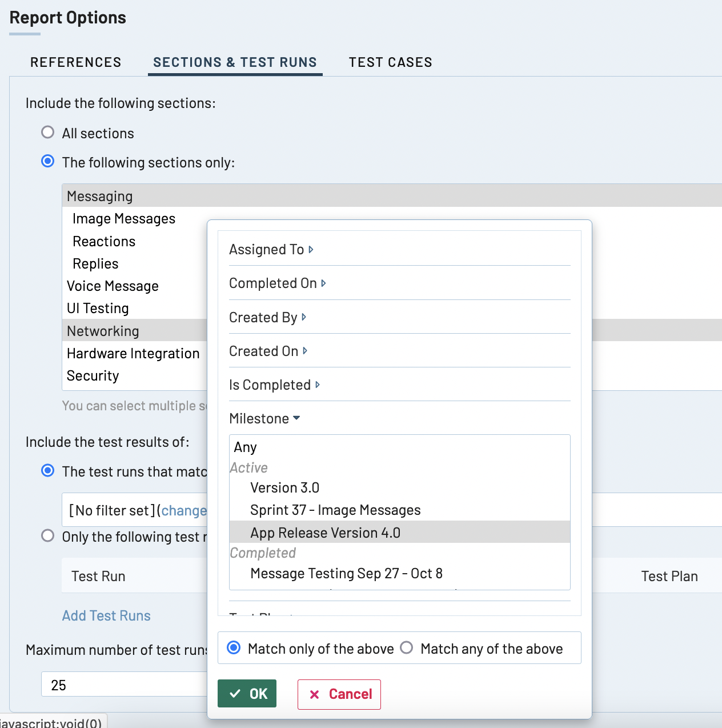This screenshot has height=728, width=722.
Task: Choose the All sections radio option
Action: (x=48, y=133)
